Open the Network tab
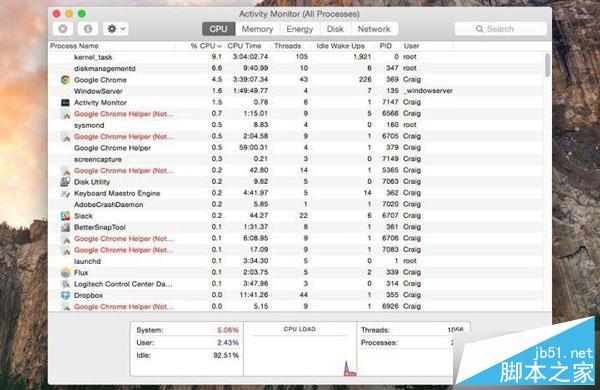 coord(374,29)
